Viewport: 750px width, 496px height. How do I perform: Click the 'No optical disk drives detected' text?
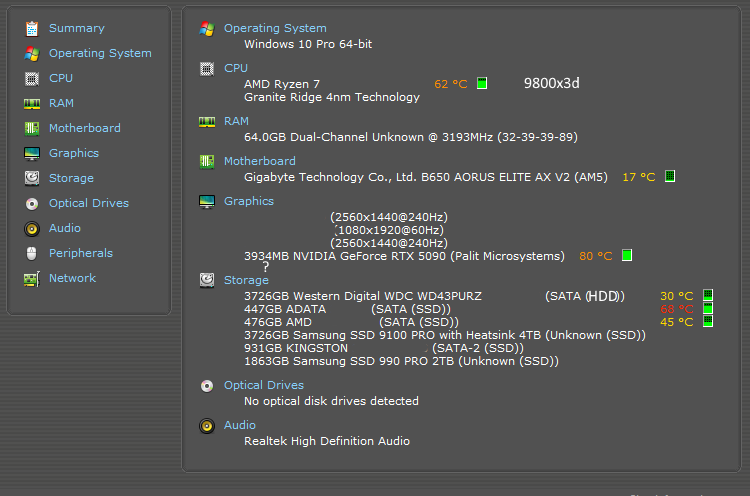coord(331,401)
